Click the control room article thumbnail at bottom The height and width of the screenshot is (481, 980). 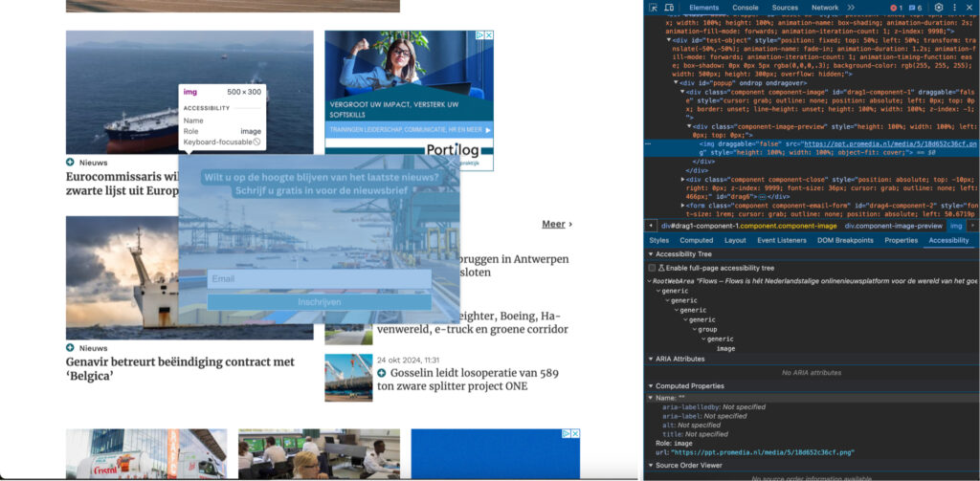pos(319,454)
